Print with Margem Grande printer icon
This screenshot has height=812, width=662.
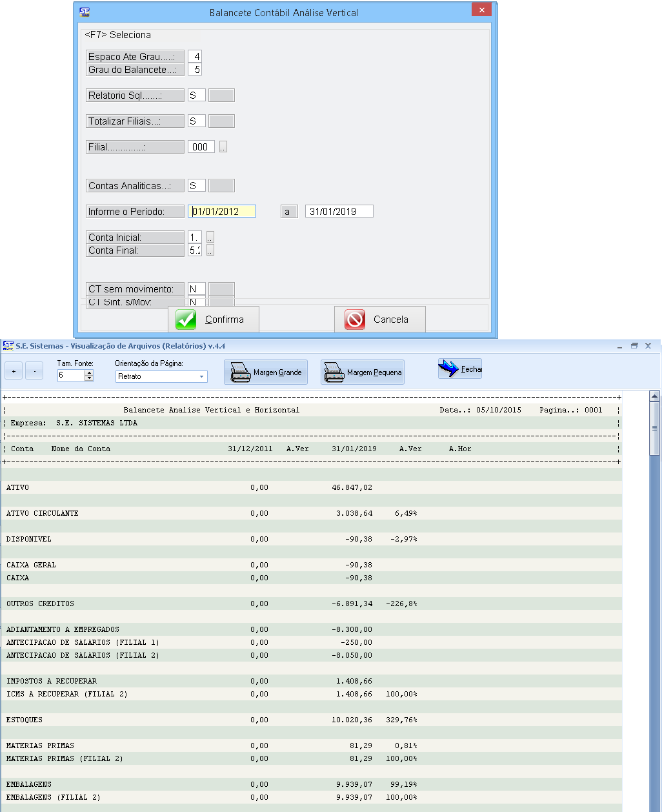point(241,372)
